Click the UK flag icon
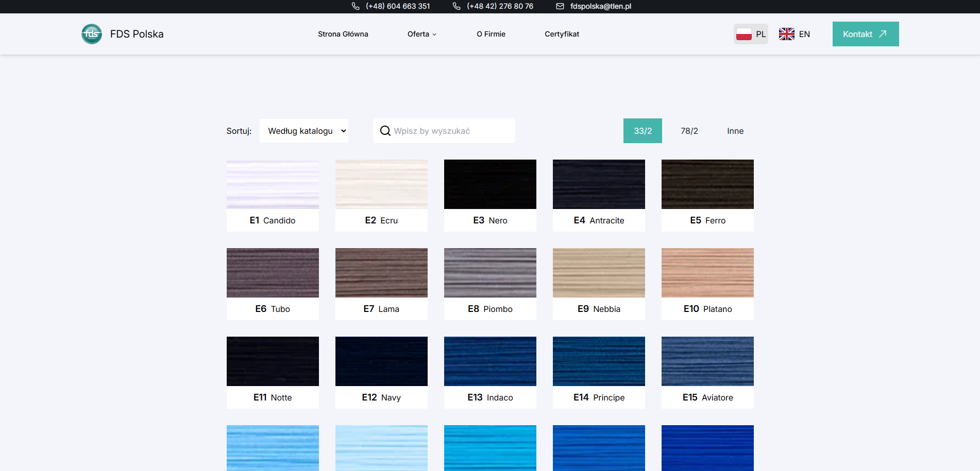Viewport: 980px width, 471px height. (x=787, y=34)
